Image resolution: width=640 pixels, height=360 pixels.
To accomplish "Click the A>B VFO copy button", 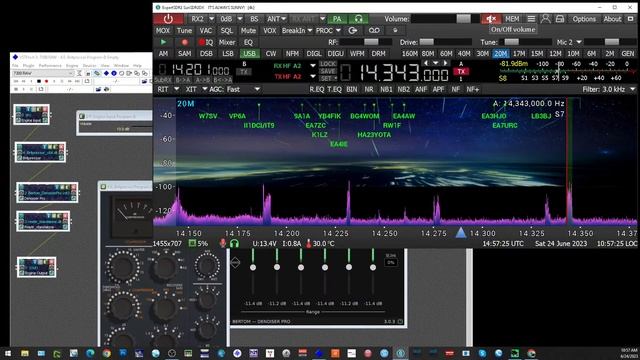I will coord(202,80).
